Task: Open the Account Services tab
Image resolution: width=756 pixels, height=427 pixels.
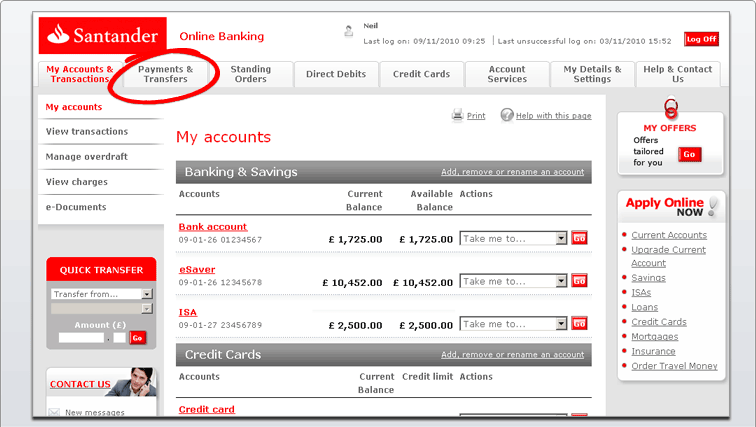Action: (507, 74)
